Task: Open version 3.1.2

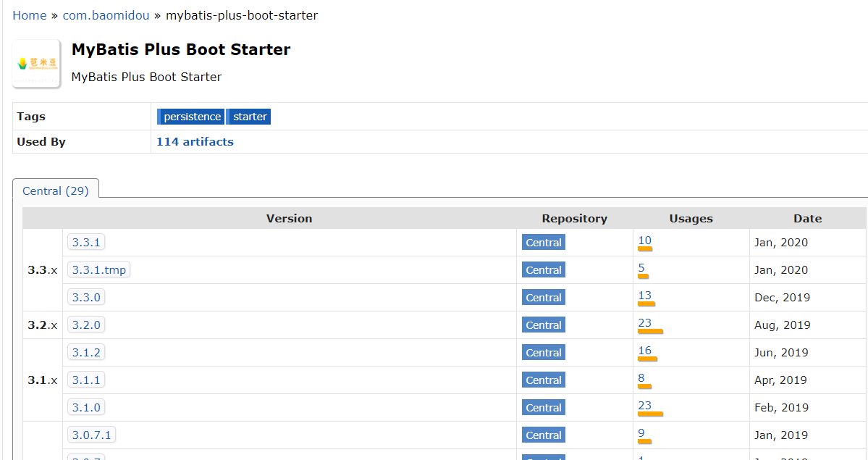Action: (x=86, y=353)
